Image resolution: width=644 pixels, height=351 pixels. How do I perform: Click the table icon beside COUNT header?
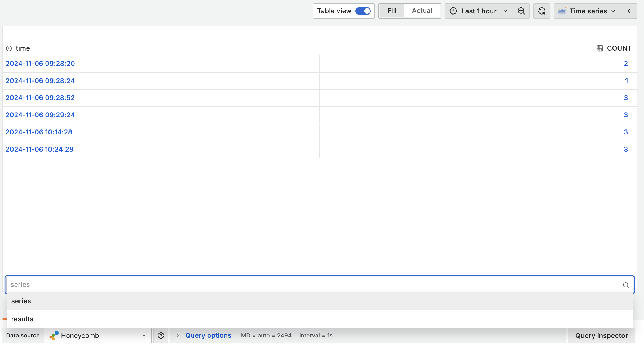pyautogui.click(x=600, y=48)
